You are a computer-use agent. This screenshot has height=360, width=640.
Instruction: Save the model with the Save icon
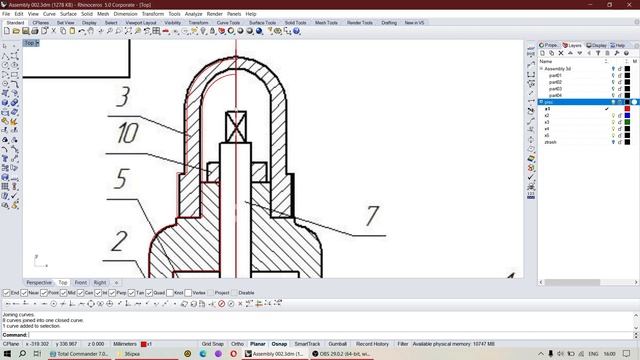coord(26,31)
